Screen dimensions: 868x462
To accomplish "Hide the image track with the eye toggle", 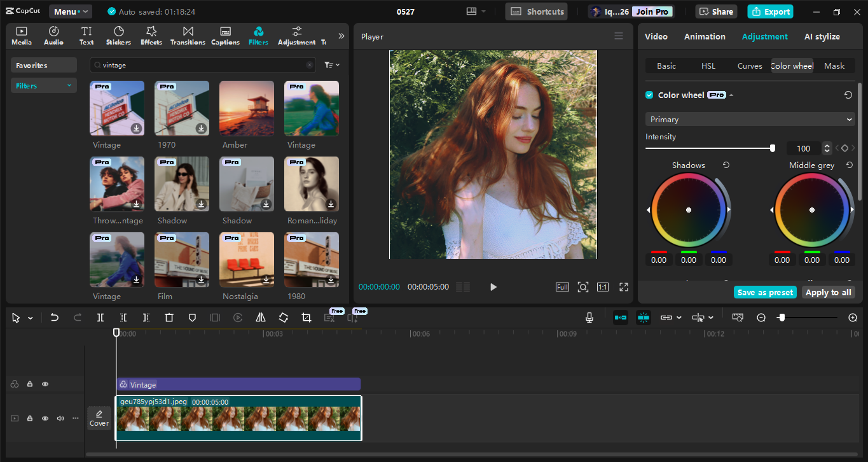I will tap(45, 418).
